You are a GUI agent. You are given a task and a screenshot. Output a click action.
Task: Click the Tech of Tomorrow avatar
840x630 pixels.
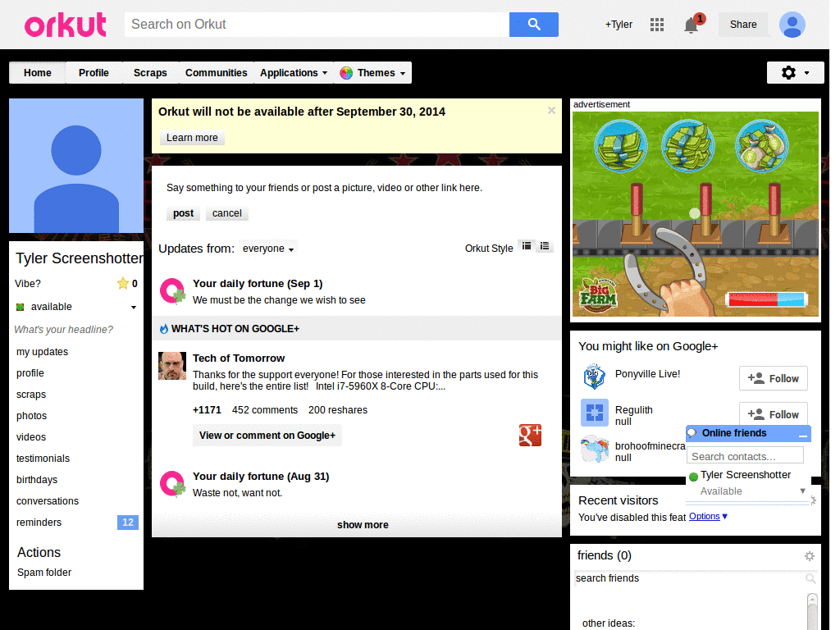(172, 365)
